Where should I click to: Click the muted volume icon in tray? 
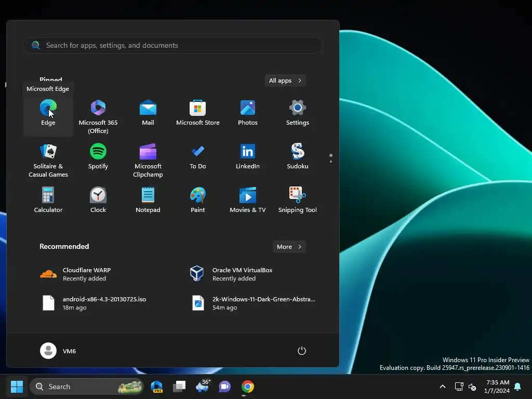pyautogui.click(x=472, y=387)
